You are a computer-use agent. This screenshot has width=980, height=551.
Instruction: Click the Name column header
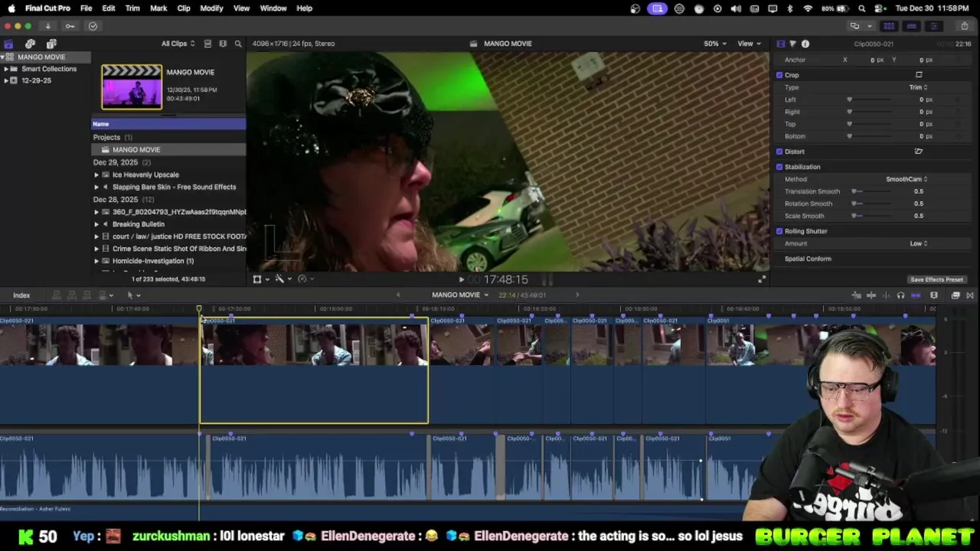click(x=168, y=124)
